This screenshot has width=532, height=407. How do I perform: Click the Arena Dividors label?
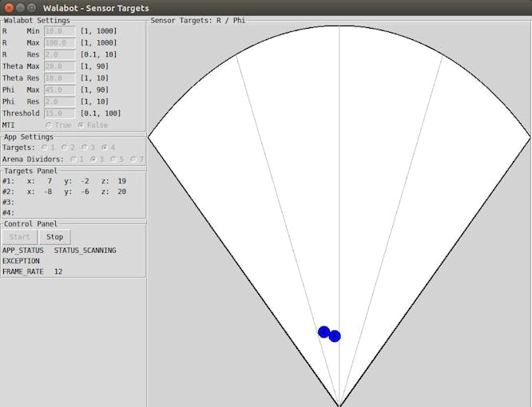33,160
